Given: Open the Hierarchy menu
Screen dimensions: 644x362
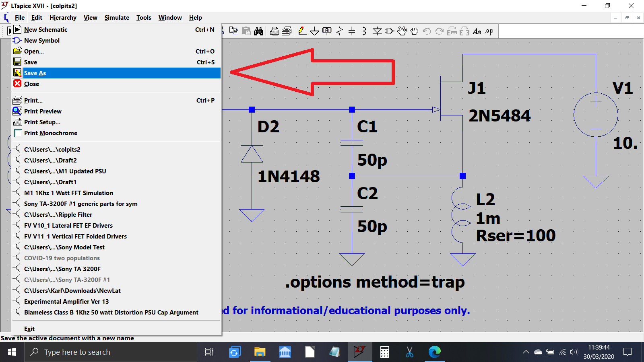Looking at the screenshot, I should 63,18.
